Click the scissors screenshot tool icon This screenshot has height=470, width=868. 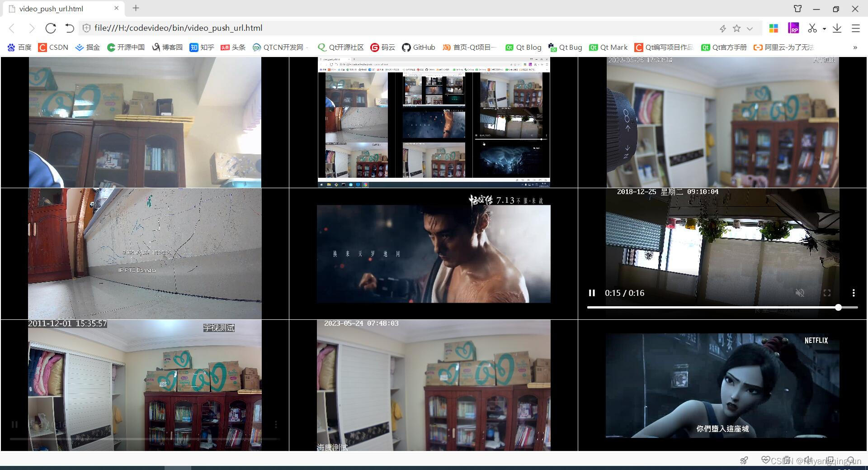pos(812,28)
